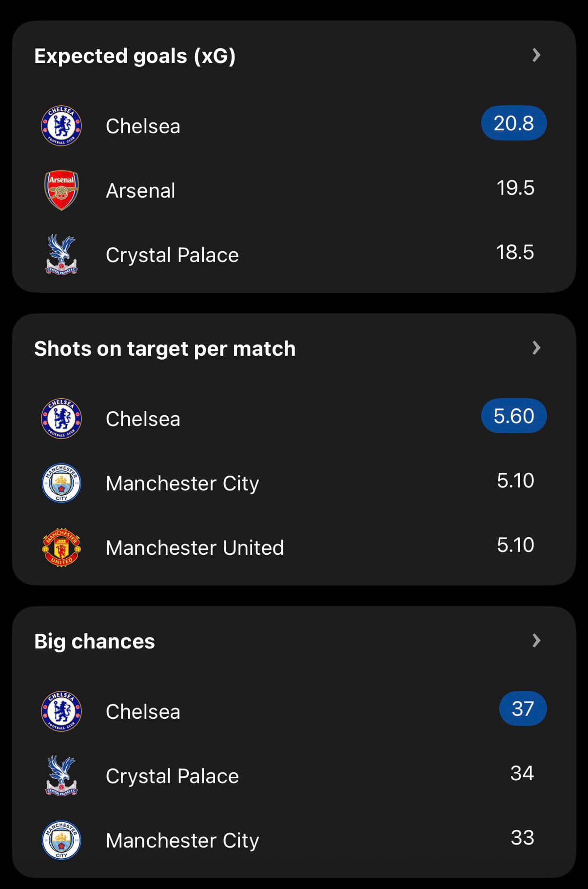588x889 pixels.
Task: Click Chelsea crest in Expected goals card
Action: coord(61,126)
